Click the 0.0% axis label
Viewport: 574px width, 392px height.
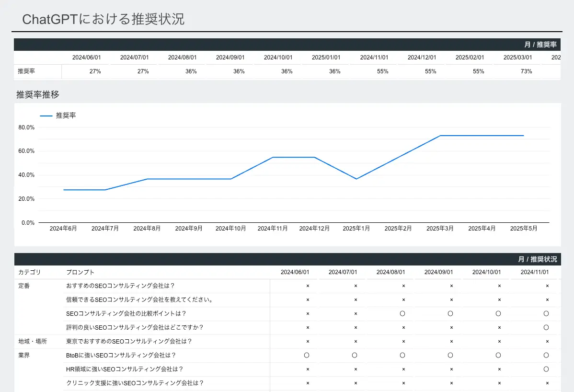pos(28,222)
